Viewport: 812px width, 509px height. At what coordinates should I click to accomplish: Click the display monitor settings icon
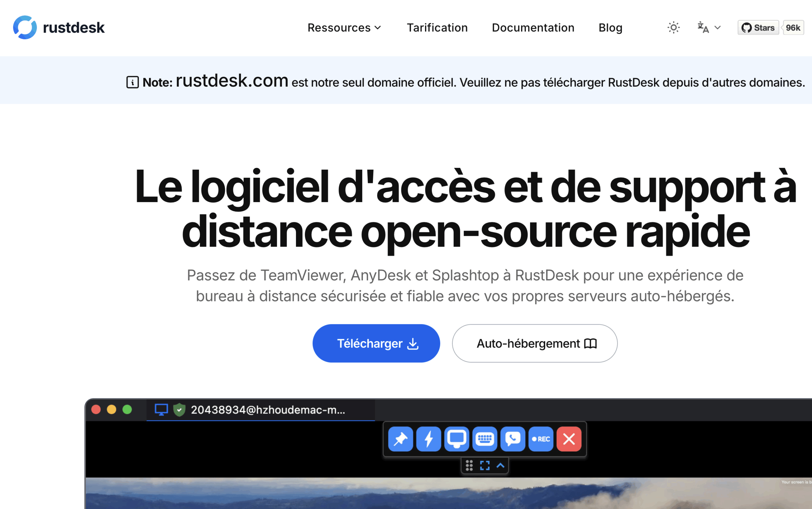pyautogui.click(x=457, y=439)
